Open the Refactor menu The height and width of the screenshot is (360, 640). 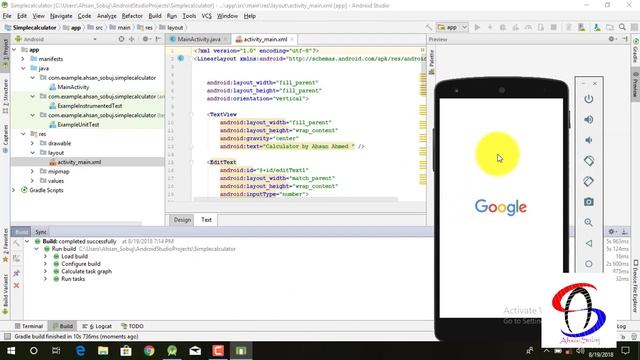[x=132, y=16]
